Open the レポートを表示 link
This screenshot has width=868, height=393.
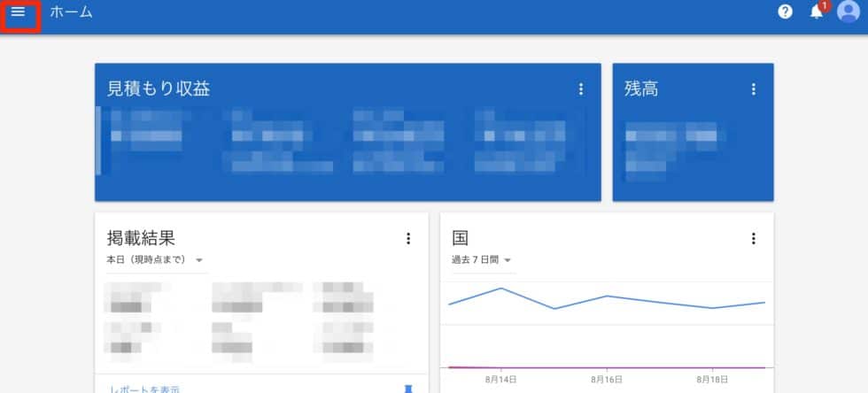[x=144, y=389]
